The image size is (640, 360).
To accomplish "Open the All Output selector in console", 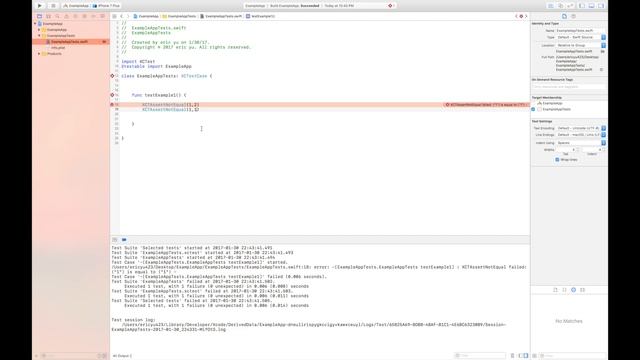I will click(x=122, y=356).
